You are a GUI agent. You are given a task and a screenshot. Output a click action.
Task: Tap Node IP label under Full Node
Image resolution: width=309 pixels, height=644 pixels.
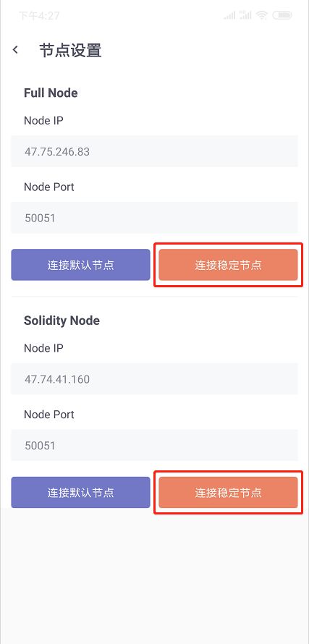pos(43,120)
